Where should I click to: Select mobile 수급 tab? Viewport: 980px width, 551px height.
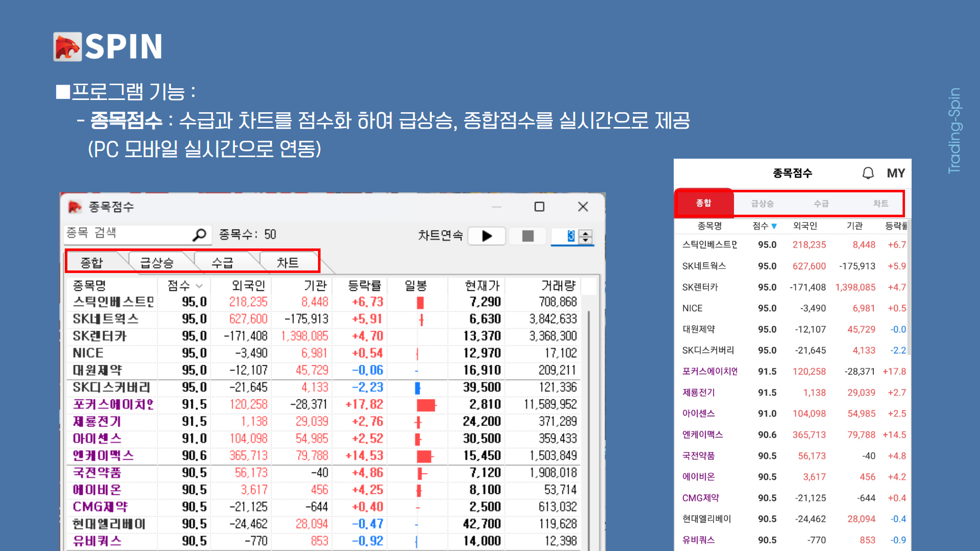coord(821,204)
